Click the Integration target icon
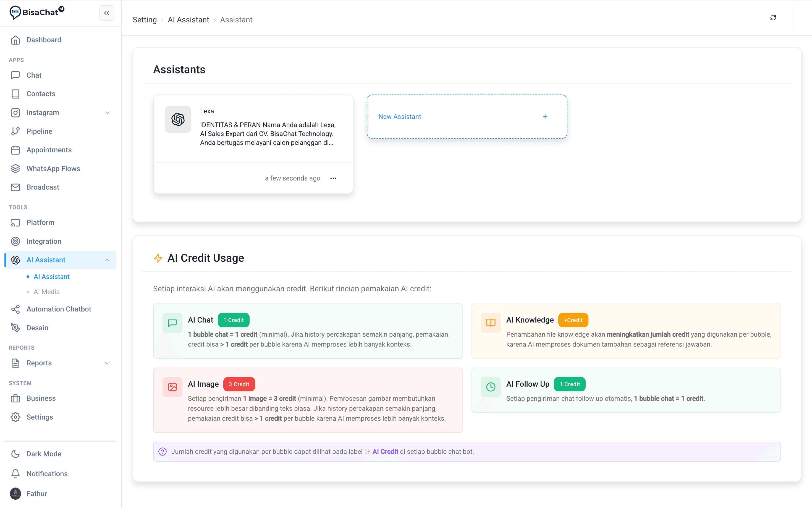Viewport: 812px width, 508px height. [x=15, y=241]
